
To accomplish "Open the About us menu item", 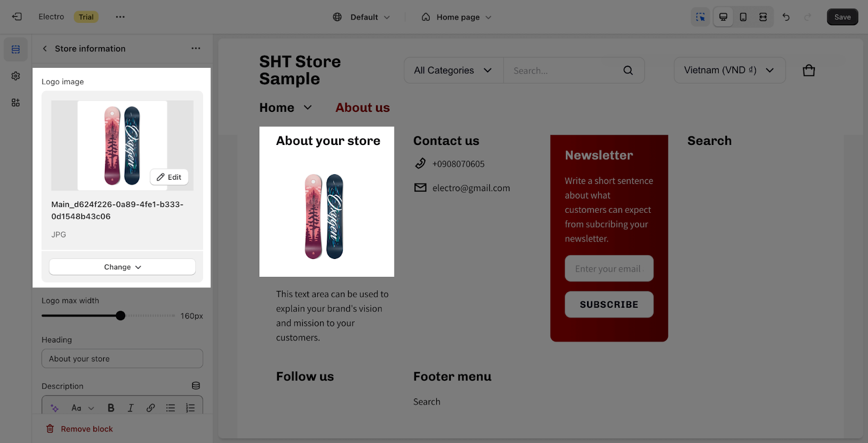I will (362, 107).
